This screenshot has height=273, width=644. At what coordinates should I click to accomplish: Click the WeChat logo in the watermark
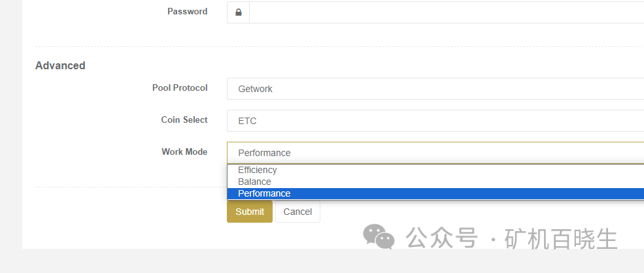(379, 236)
